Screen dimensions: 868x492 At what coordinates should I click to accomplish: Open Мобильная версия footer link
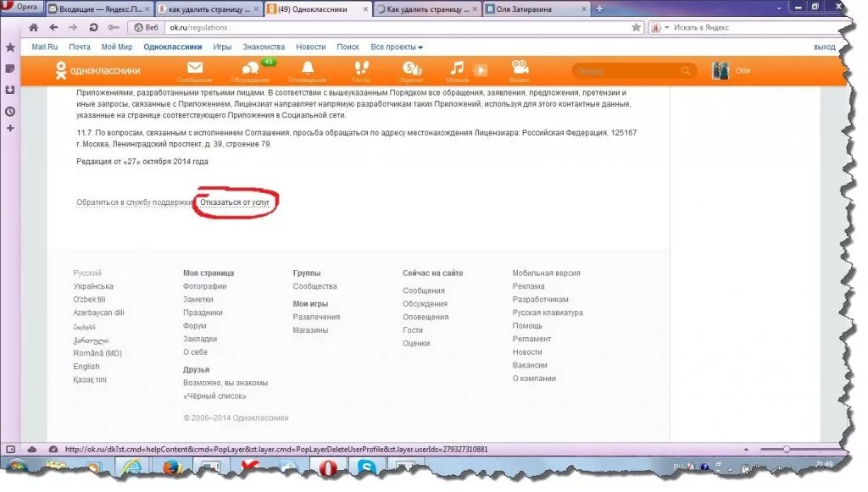pyautogui.click(x=546, y=273)
